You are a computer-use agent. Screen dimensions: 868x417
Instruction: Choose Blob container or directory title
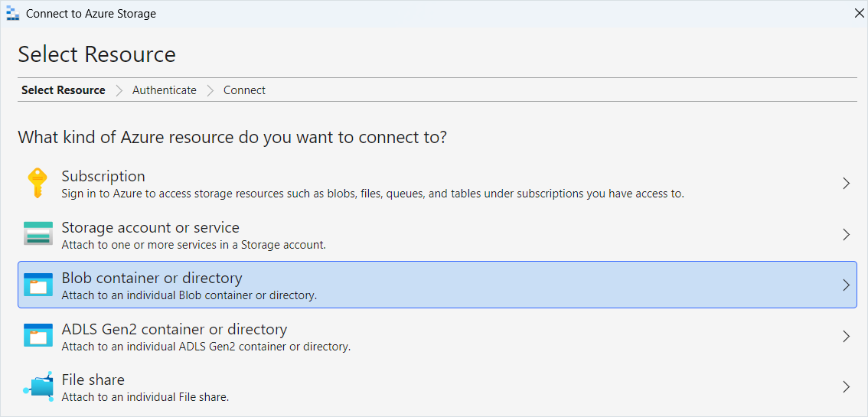(x=152, y=278)
